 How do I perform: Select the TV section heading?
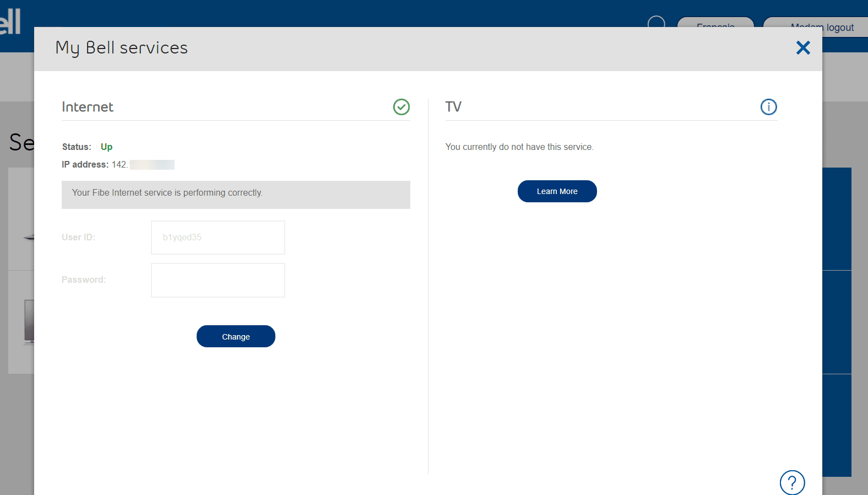(453, 106)
